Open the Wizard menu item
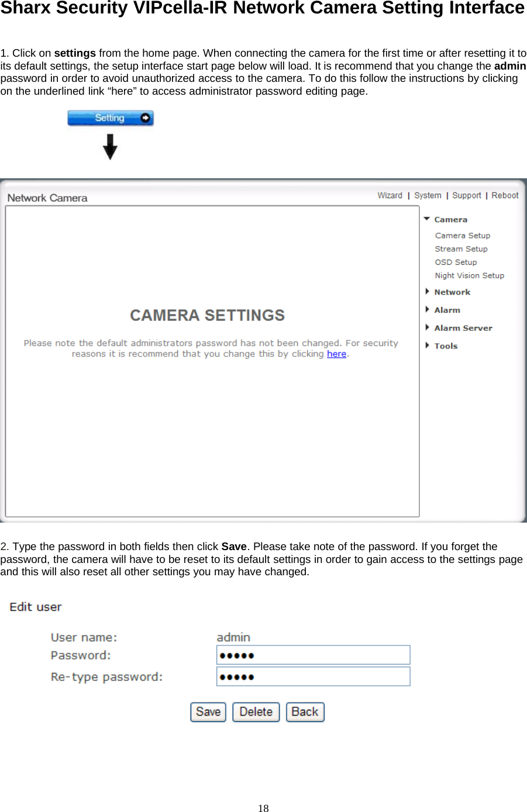The height and width of the screenshot is (812, 527). coord(390,195)
